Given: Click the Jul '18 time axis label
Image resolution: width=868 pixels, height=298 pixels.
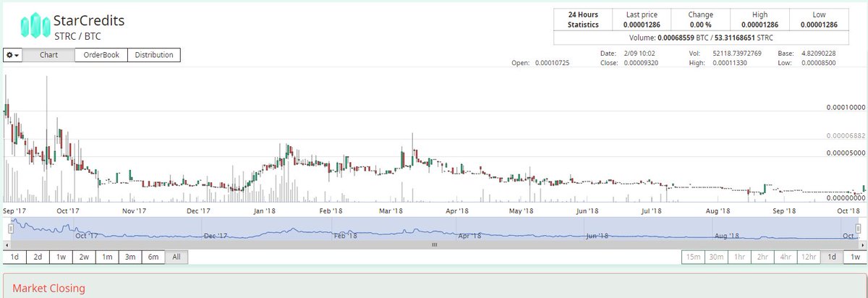Looking at the screenshot, I should click(652, 210).
